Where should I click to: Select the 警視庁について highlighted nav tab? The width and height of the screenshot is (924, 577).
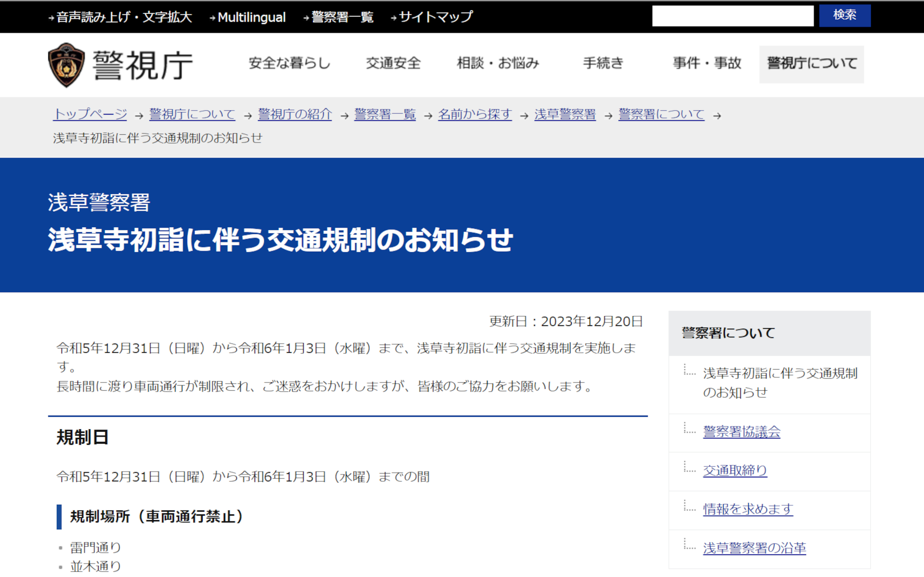811,63
